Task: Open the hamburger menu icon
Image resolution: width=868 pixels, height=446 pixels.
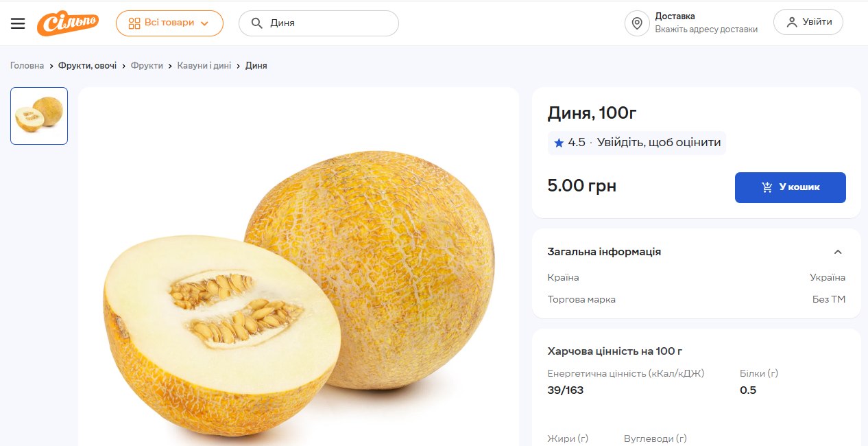Action: (x=18, y=23)
